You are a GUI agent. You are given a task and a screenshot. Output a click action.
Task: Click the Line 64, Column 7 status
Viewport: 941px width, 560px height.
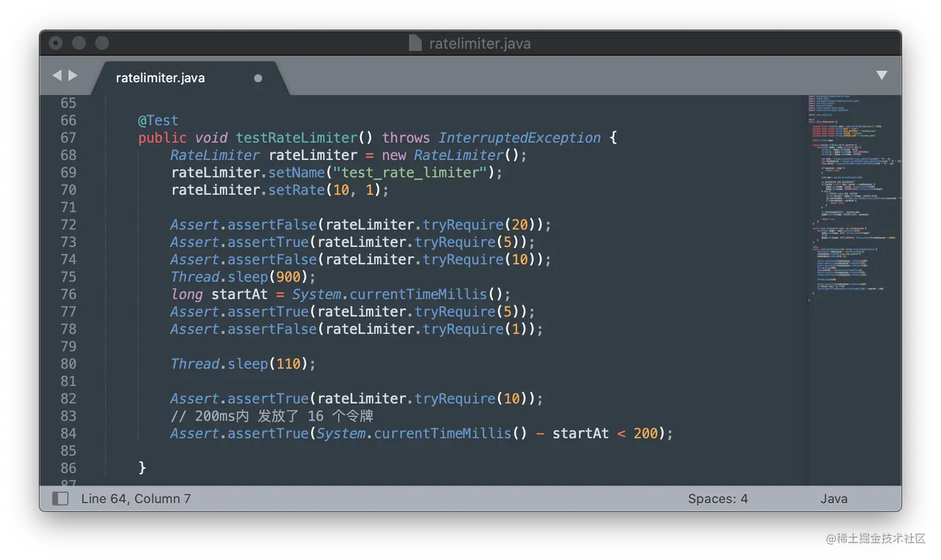point(136,498)
